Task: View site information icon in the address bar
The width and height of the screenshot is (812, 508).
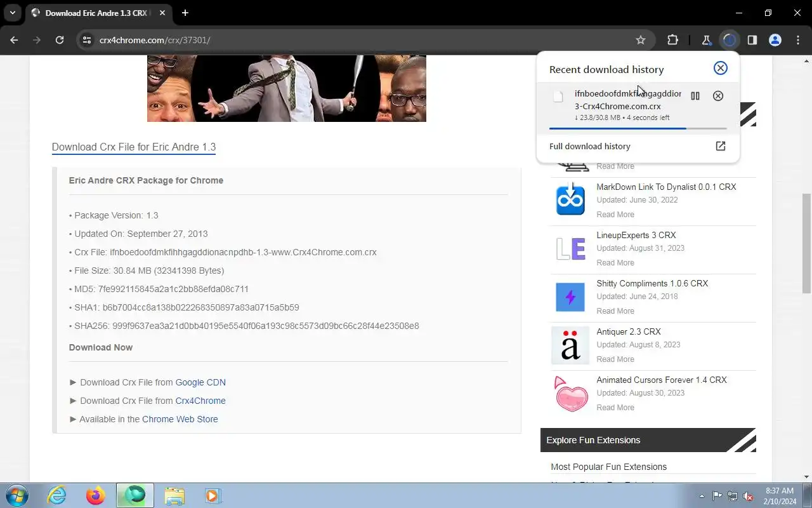Action: click(x=88, y=40)
